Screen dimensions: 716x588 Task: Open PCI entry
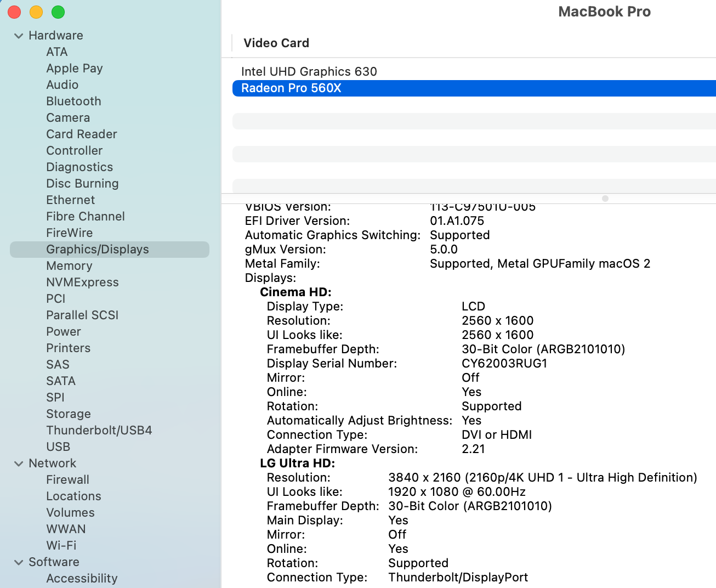(x=56, y=299)
